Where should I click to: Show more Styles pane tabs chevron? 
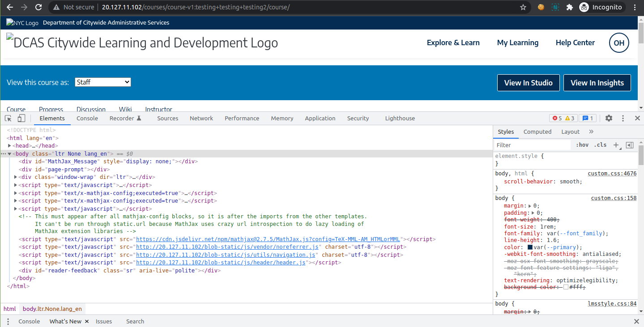(x=591, y=132)
